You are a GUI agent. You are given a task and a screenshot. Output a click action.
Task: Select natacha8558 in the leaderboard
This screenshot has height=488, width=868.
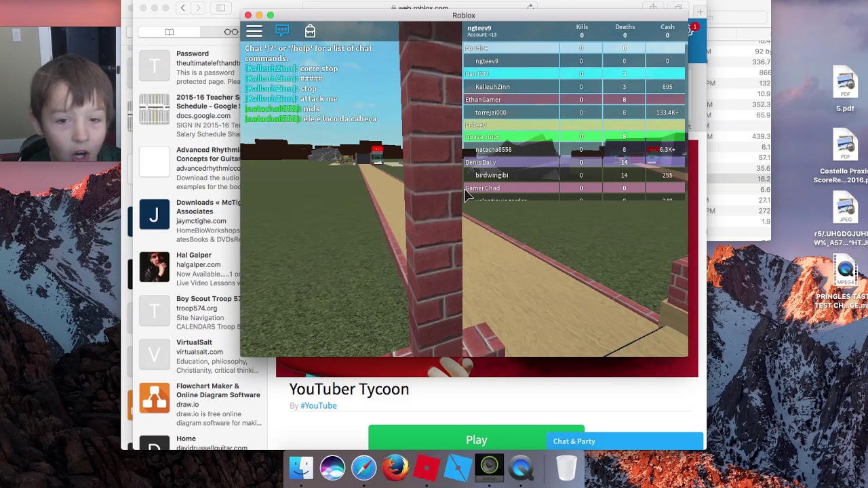[574, 149]
